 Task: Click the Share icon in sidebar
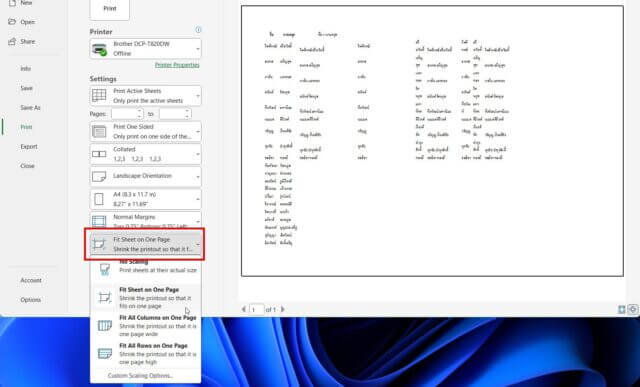(x=12, y=41)
